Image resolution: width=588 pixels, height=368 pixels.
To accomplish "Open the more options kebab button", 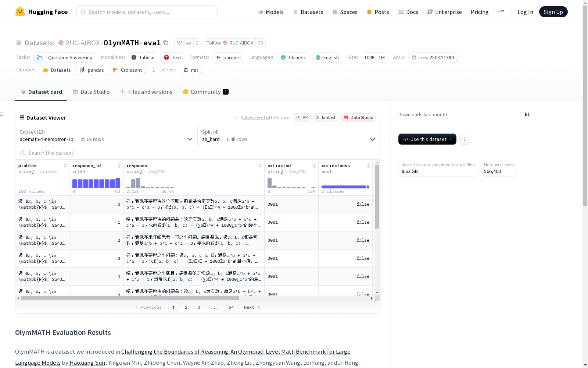I will click(x=465, y=139).
